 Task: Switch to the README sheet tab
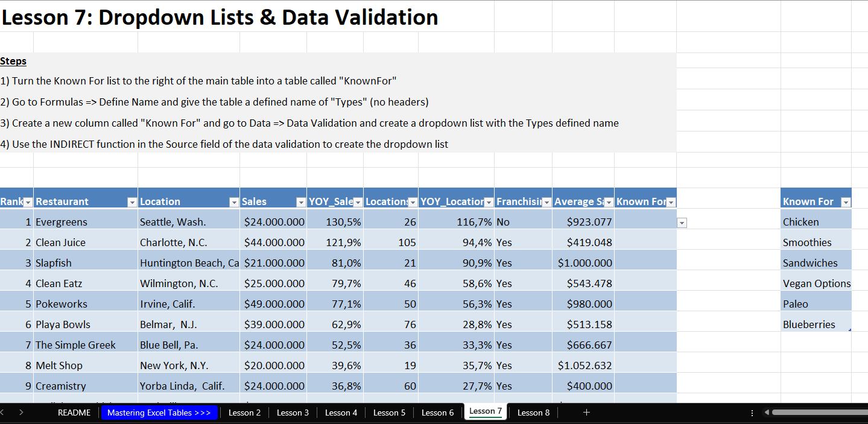click(x=74, y=413)
